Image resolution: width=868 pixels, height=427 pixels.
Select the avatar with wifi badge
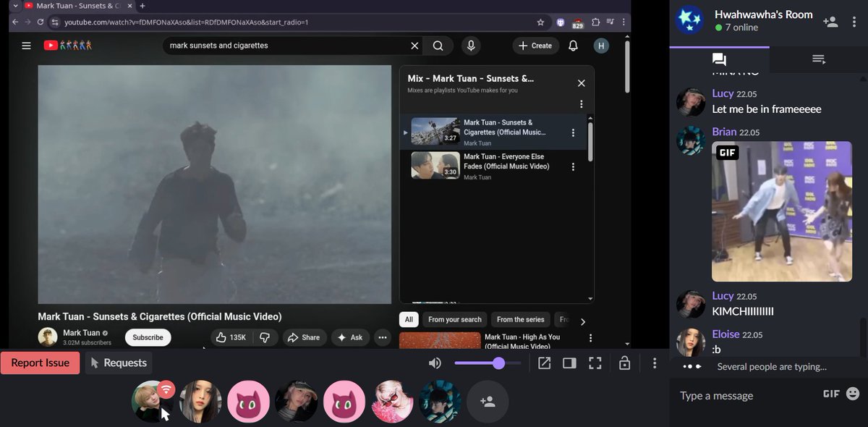(x=151, y=402)
